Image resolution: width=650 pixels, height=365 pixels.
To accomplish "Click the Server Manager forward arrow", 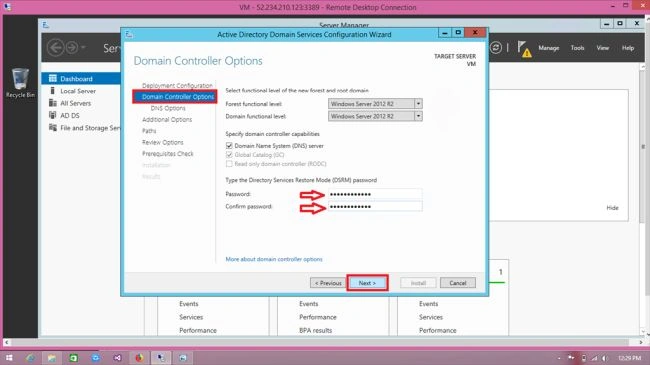I will coord(72,48).
